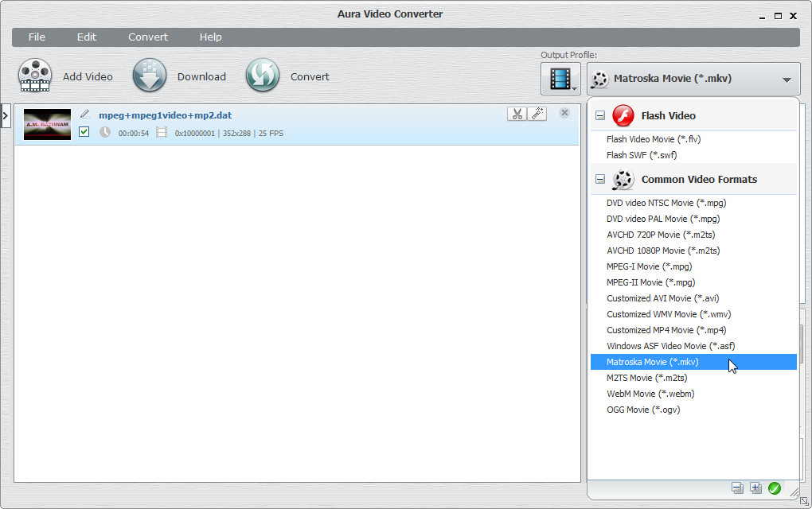
Task: Click the Download arrow icon
Action: click(x=150, y=76)
